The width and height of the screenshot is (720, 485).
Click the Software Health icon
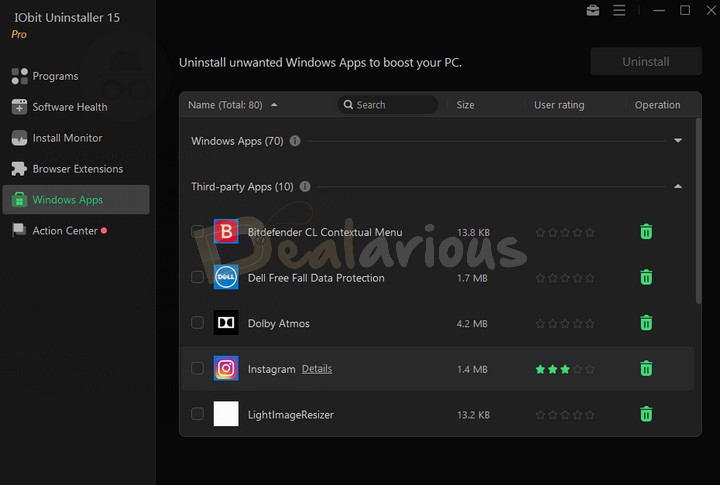coord(19,107)
